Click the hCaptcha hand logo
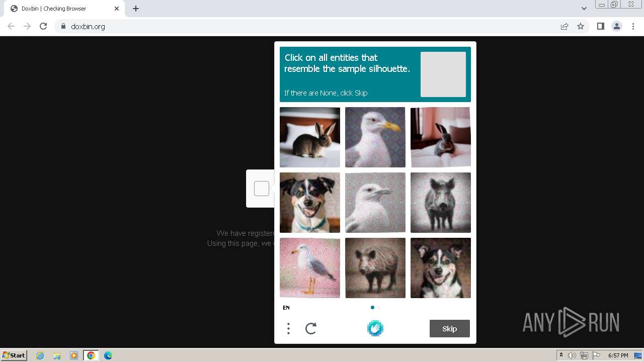The width and height of the screenshot is (644, 362). pyautogui.click(x=375, y=328)
